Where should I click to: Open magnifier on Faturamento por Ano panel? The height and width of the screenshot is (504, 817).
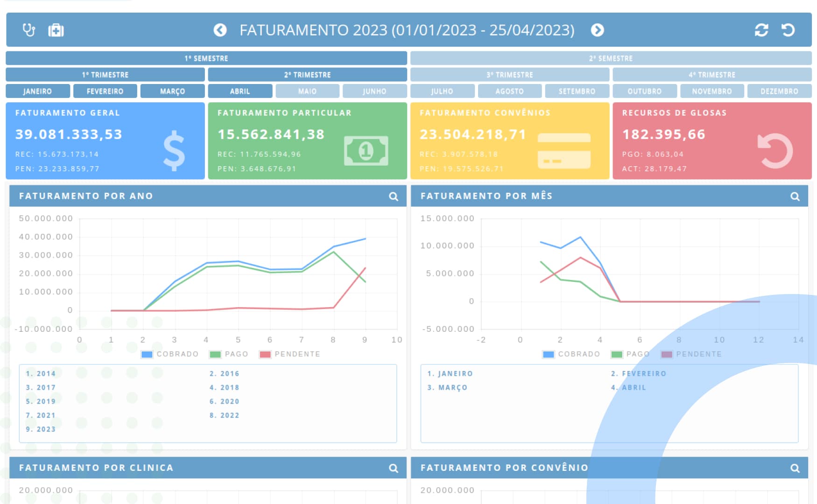click(x=394, y=196)
